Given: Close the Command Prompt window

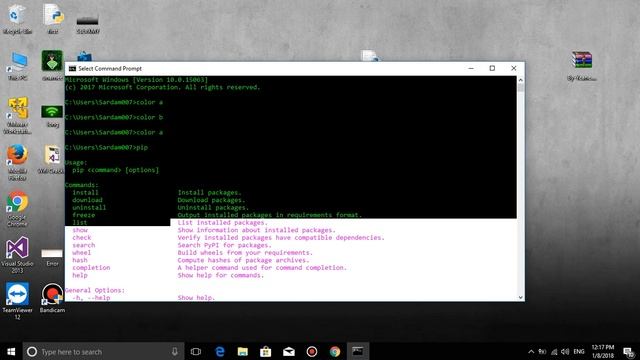Looking at the screenshot, I should tap(513, 68).
